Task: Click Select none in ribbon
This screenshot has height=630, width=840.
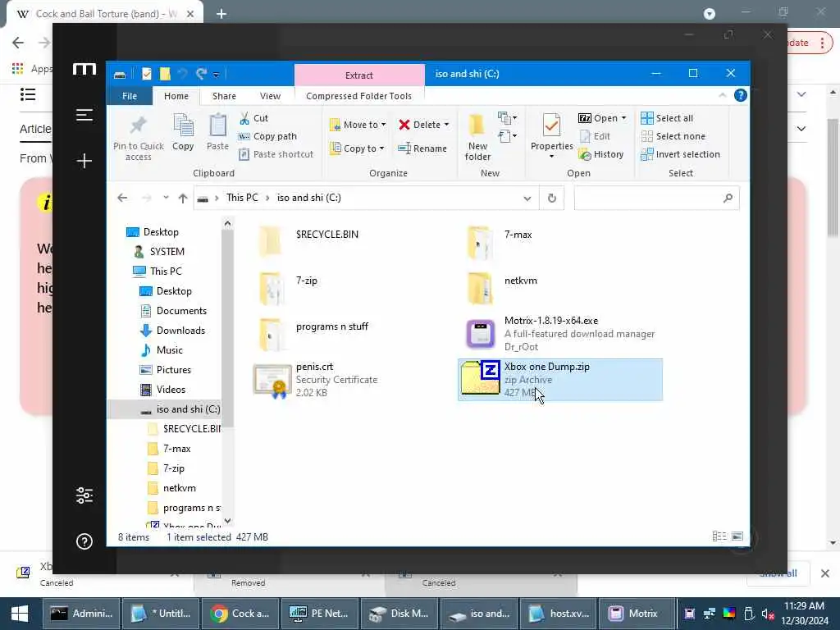Action: point(673,136)
